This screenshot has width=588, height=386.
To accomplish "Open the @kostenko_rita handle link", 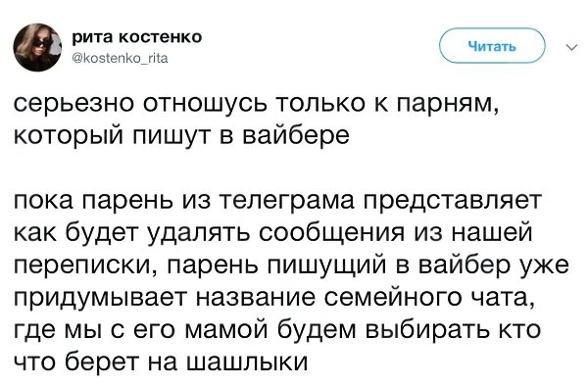I will click(120, 59).
